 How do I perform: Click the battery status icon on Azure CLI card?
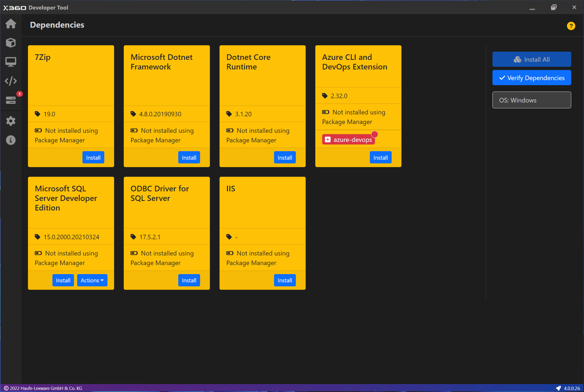pyautogui.click(x=326, y=112)
